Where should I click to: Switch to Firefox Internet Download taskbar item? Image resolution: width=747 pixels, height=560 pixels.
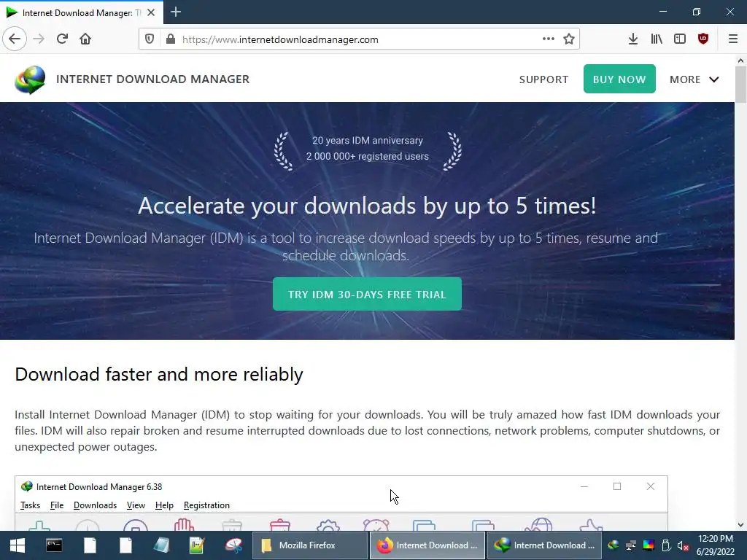click(427, 545)
